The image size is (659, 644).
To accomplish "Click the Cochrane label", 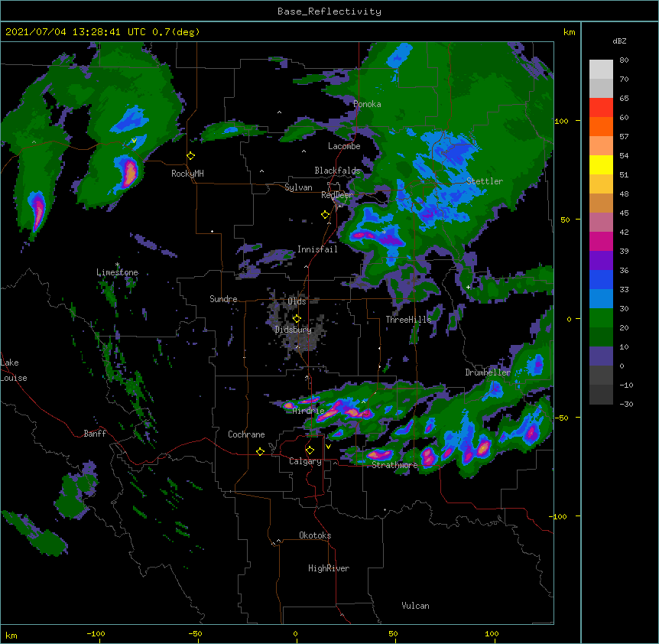I will click(x=246, y=434).
